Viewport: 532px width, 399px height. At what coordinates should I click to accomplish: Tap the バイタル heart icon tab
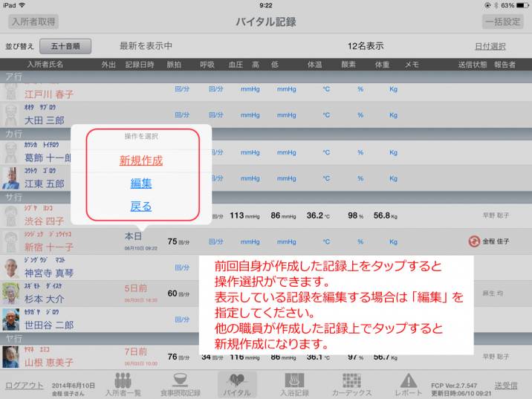(238, 383)
